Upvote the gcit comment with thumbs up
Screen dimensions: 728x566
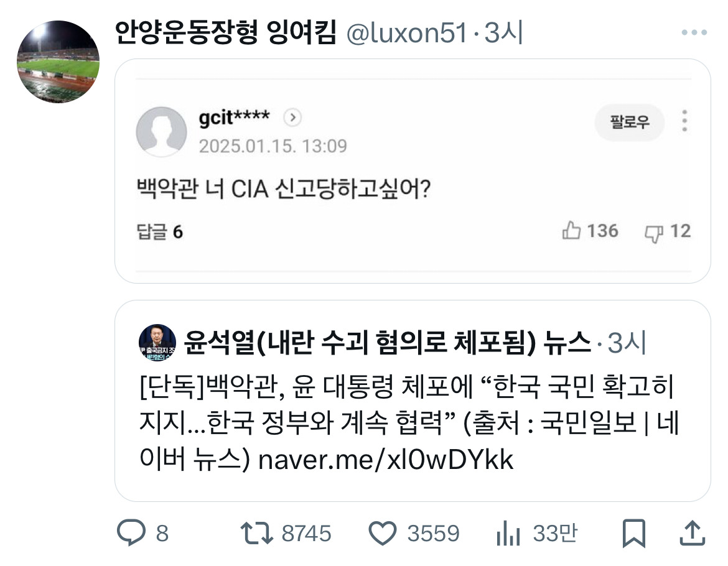point(571,231)
